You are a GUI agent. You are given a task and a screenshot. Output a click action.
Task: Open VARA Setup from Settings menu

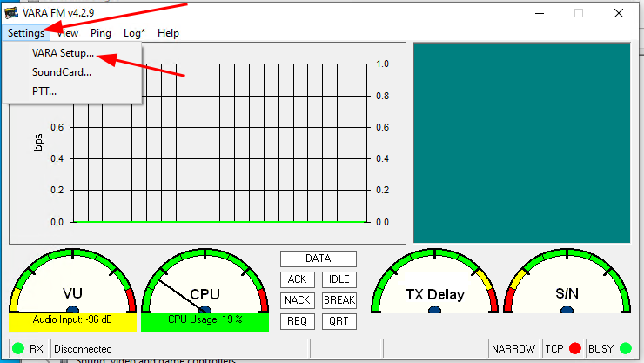coord(63,53)
